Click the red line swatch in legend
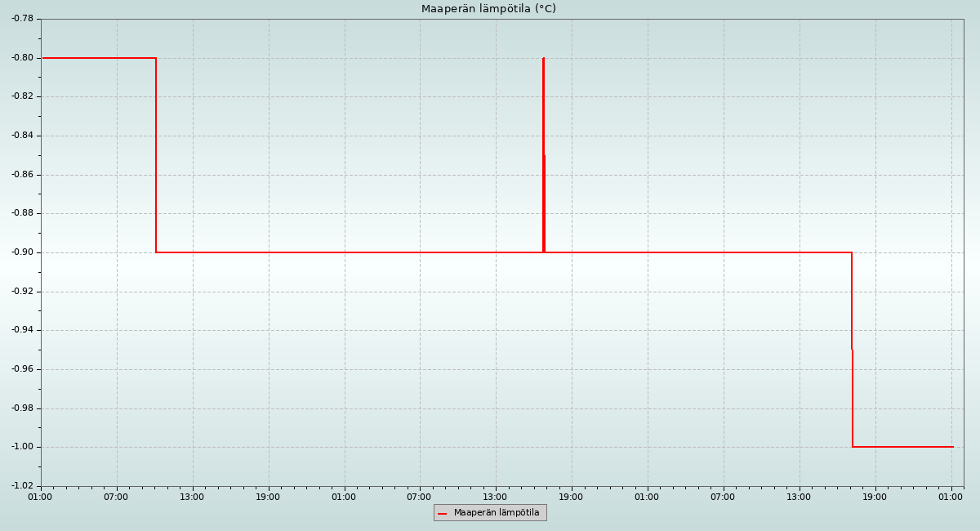 [x=443, y=514]
